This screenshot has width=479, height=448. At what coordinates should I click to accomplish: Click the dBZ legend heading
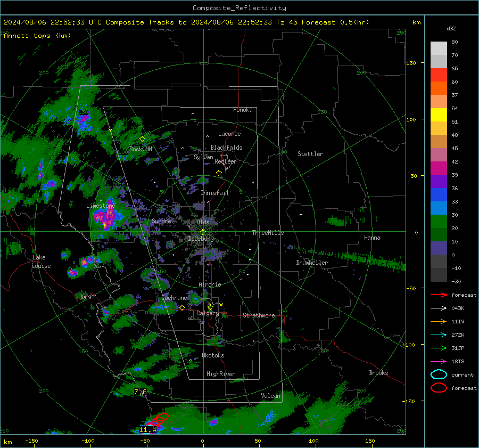point(451,29)
